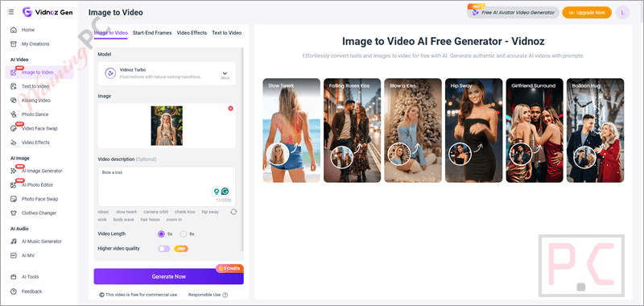Choose the body wave idea
The height and width of the screenshot is (306, 644).
pyautogui.click(x=124, y=220)
